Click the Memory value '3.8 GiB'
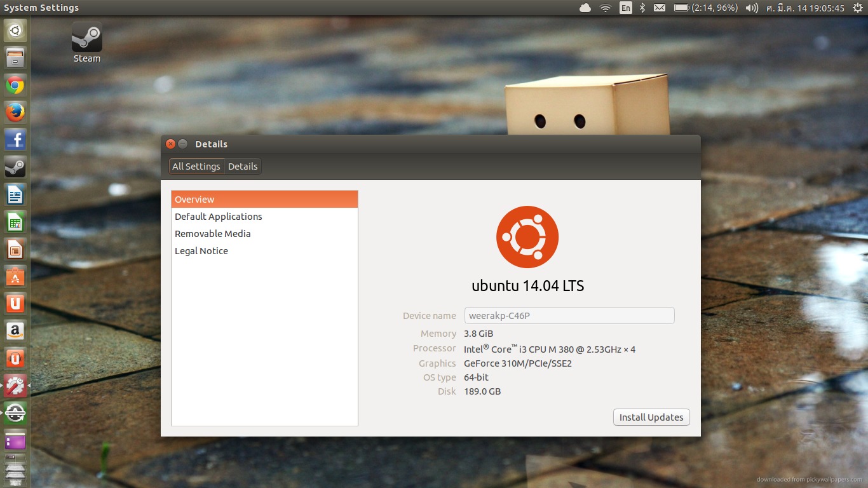The height and width of the screenshot is (488, 868). tap(478, 334)
